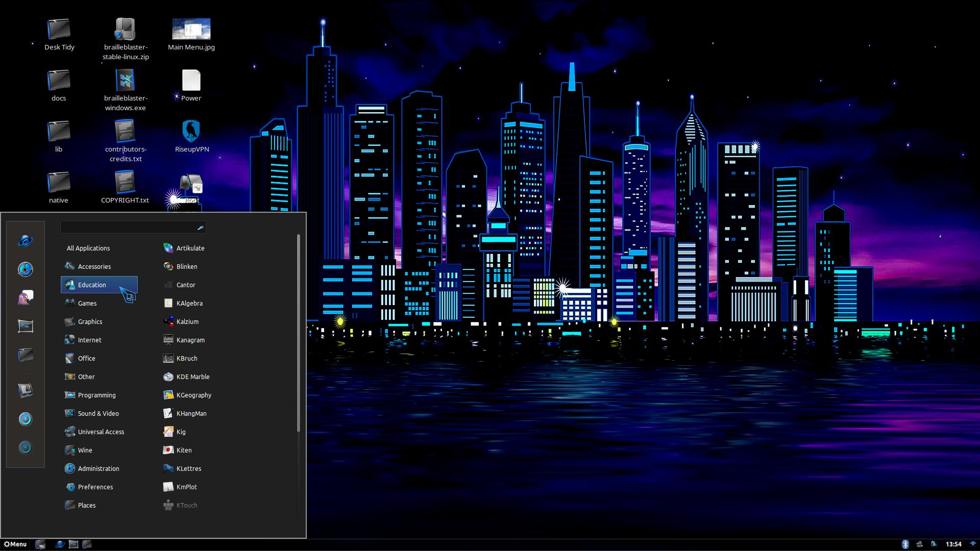Expand the Universal Access category

tap(101, 431)
